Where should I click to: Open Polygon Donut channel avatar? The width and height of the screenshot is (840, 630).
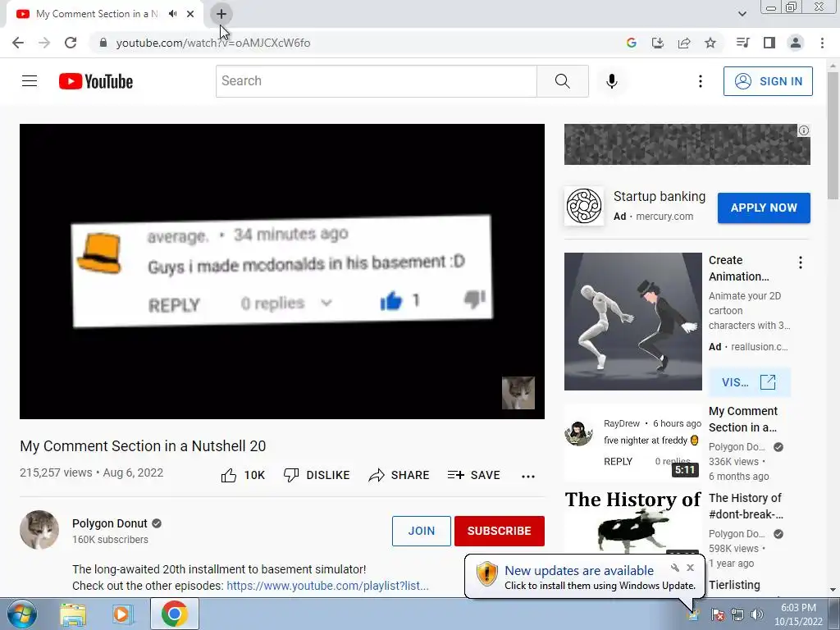[39, 530]
